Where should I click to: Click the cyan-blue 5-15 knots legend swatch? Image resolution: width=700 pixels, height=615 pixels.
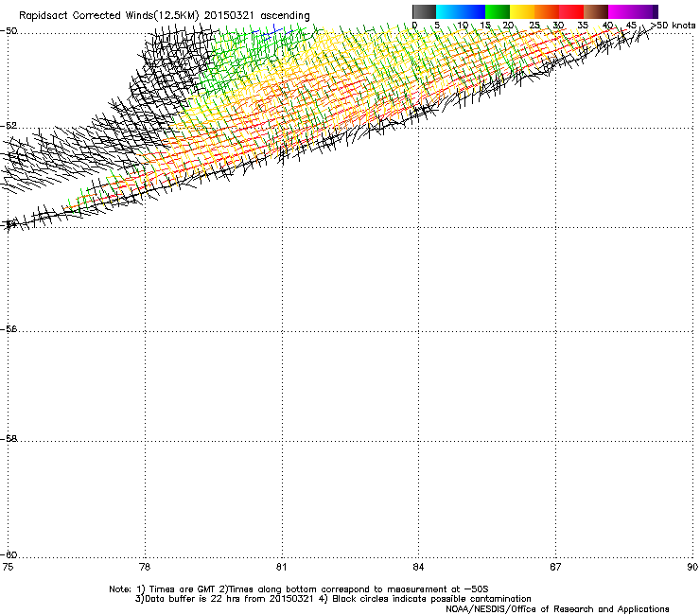(x=461, y=11)
